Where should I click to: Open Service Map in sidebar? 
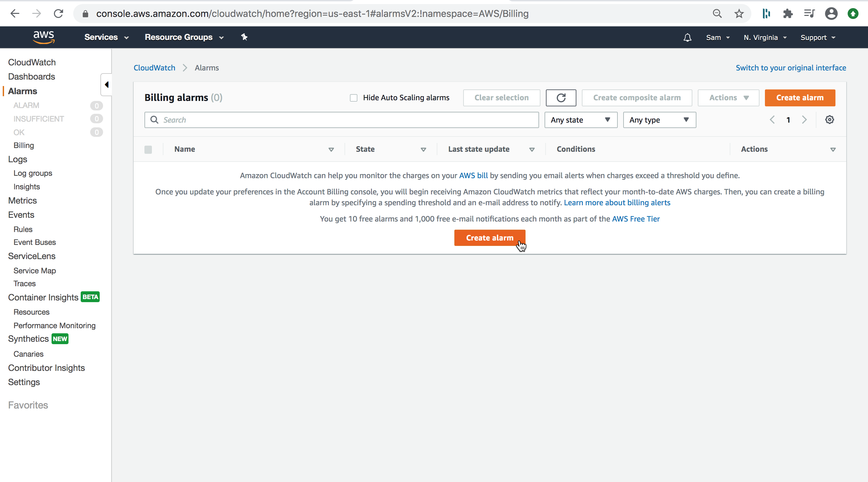(x=35, y=271)
